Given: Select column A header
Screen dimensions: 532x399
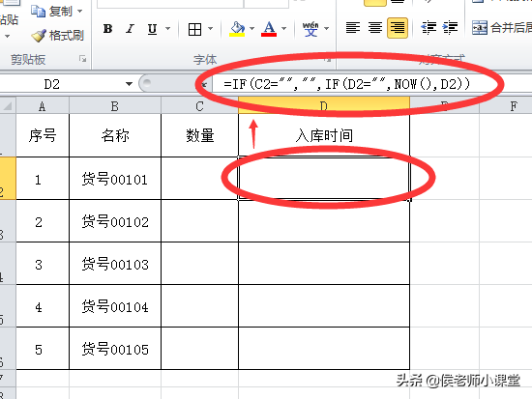Looking at the screenshot, I should pos(43,106).
